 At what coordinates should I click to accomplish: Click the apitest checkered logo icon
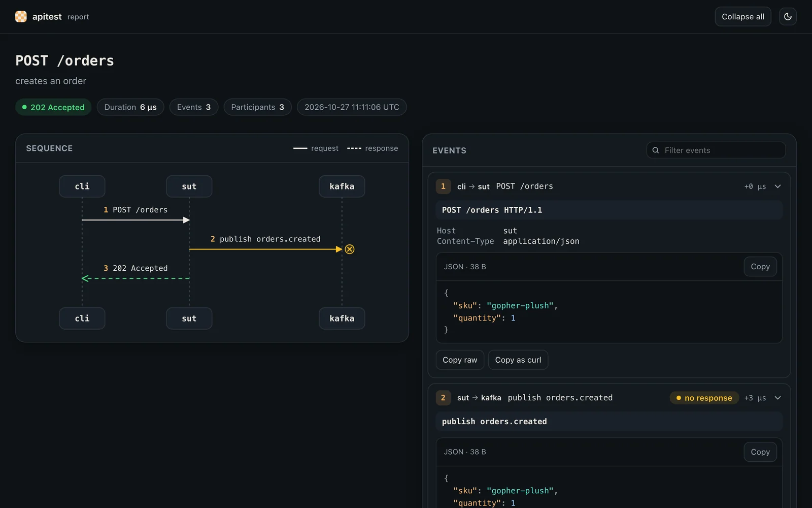(21, 17)
